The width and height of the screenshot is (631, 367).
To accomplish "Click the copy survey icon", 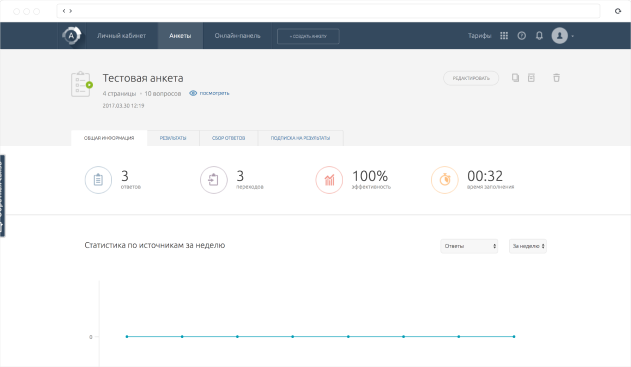I will click(x=515, y=78).
